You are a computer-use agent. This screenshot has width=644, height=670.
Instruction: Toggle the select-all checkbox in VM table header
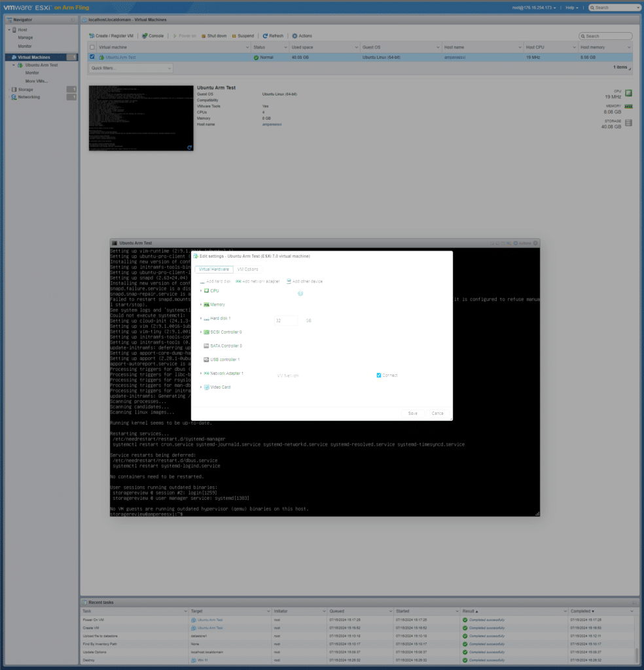92,47
